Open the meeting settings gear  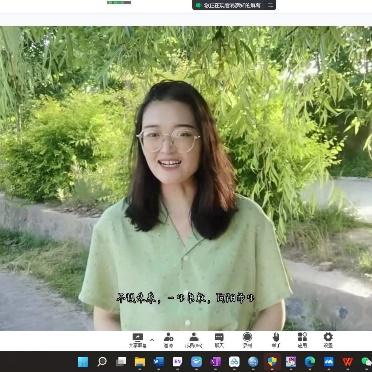pyautogui.click(x=328, y=340)
